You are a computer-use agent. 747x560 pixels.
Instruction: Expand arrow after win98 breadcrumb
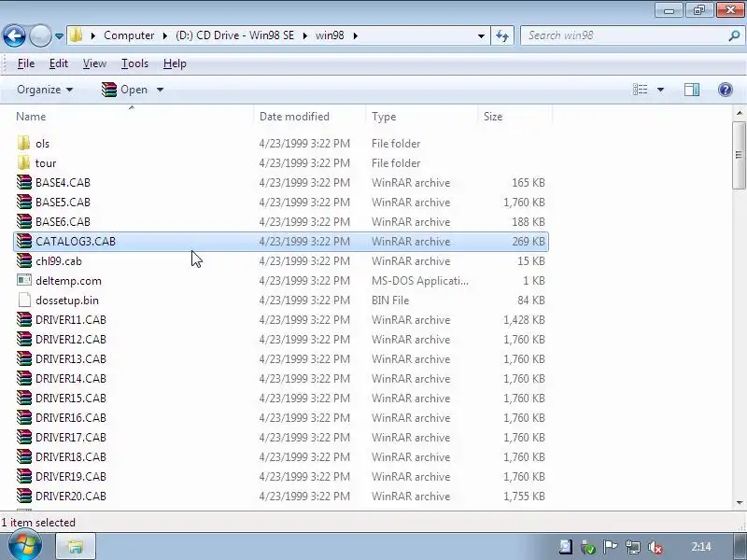click(355, 35)
